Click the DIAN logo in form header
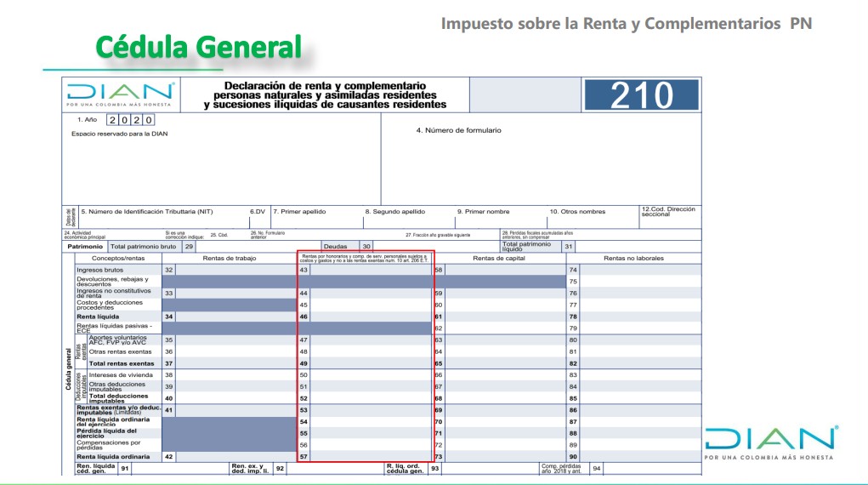 [x=121, y=94]
